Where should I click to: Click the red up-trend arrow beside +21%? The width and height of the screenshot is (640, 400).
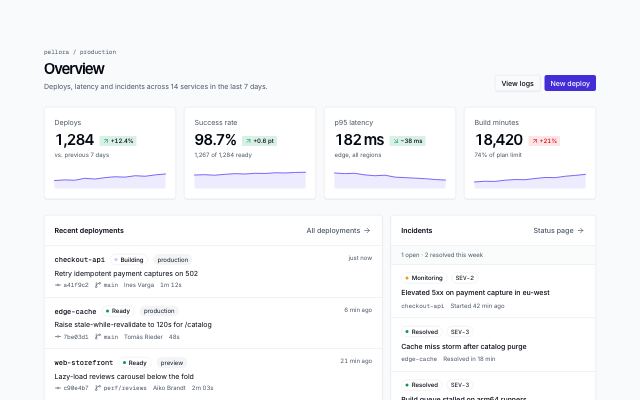[535, 141]
